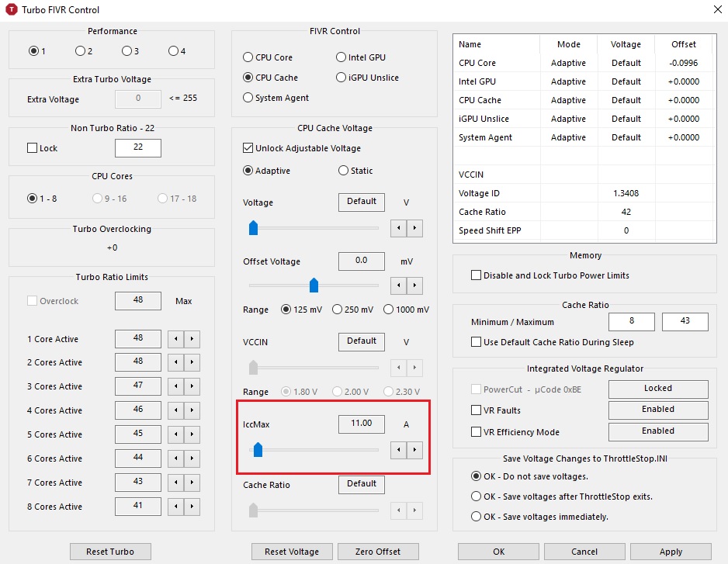The width and height of the screenshot is (728, 564).
Task: Decrease the 2 Cores Active ratio
Action: click(175, 362)
